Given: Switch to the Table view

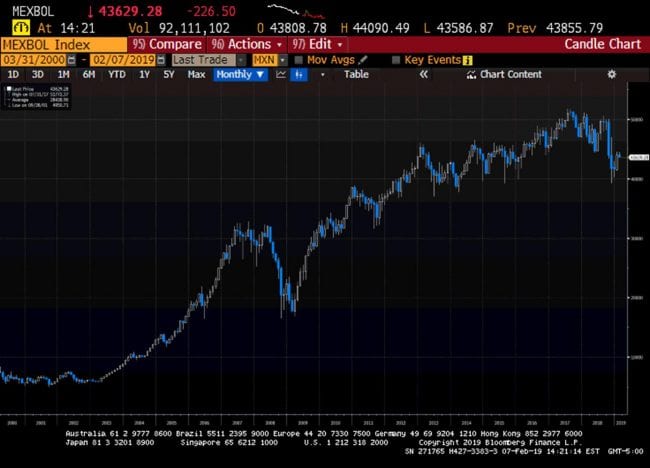Looking at the screenshot, I should (356, 75).
